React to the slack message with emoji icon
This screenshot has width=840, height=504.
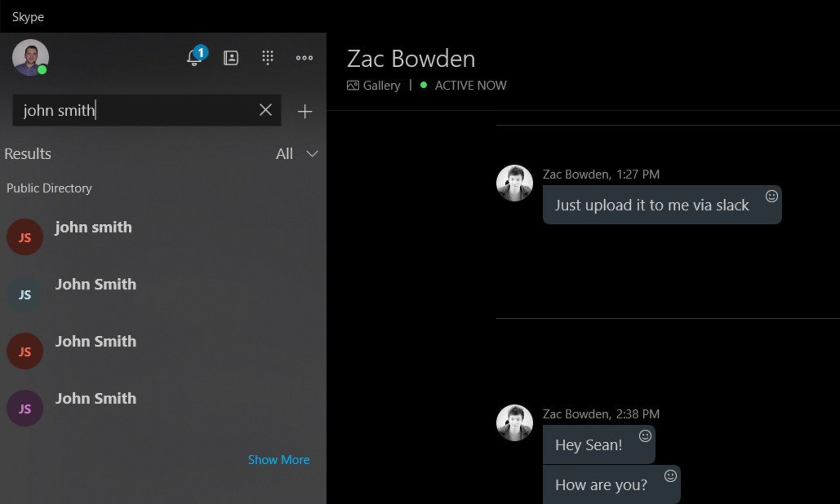coord(771,196)
